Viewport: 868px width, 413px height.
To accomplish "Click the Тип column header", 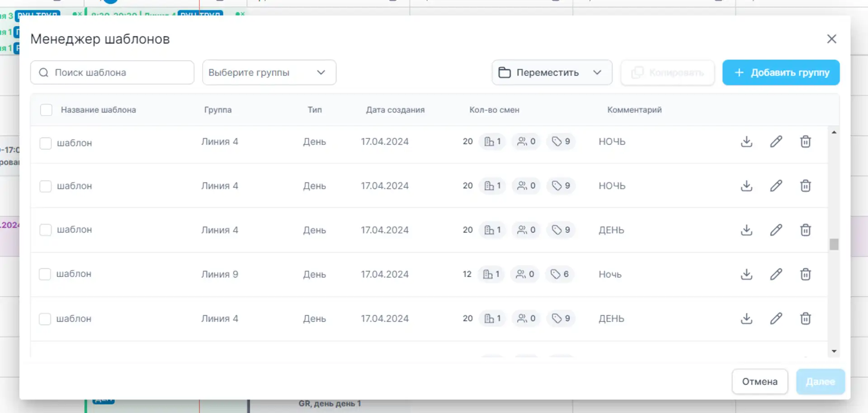I will tap(315, 110).
